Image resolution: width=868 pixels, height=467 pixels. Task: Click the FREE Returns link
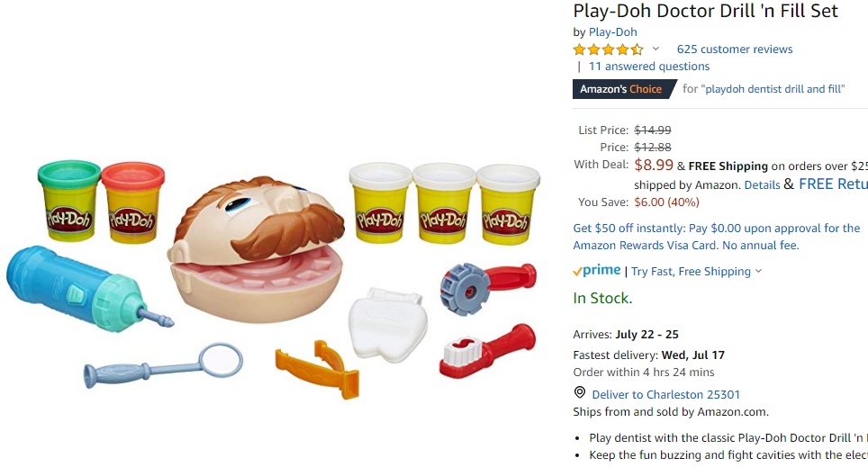[833, 184]
